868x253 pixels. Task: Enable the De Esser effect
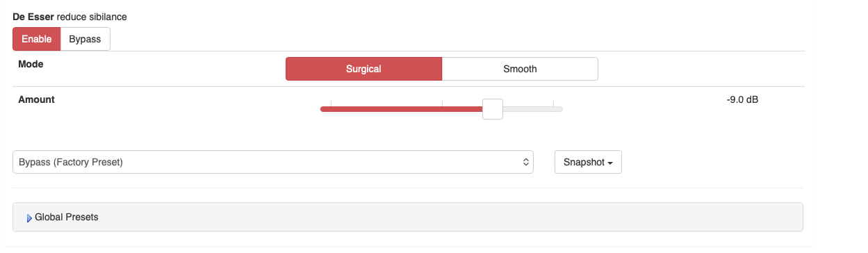coord(37,39)
